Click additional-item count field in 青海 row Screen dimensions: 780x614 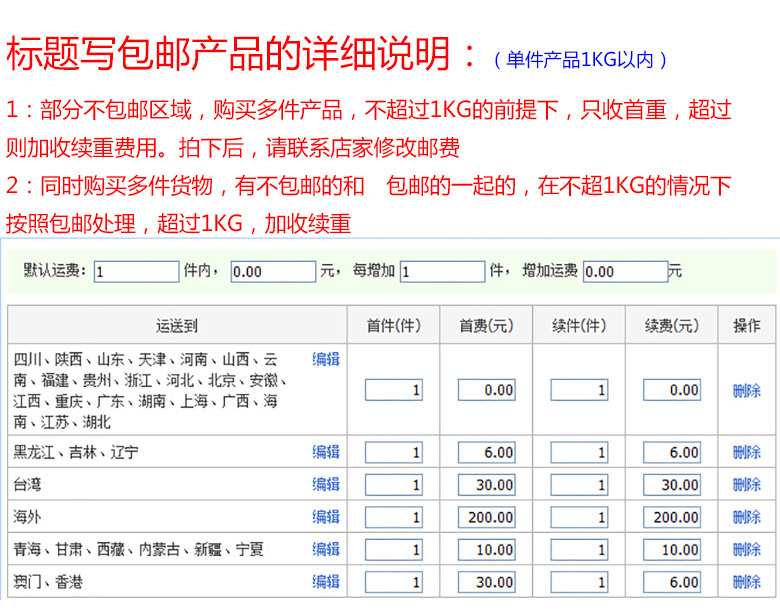pos(579,550)
